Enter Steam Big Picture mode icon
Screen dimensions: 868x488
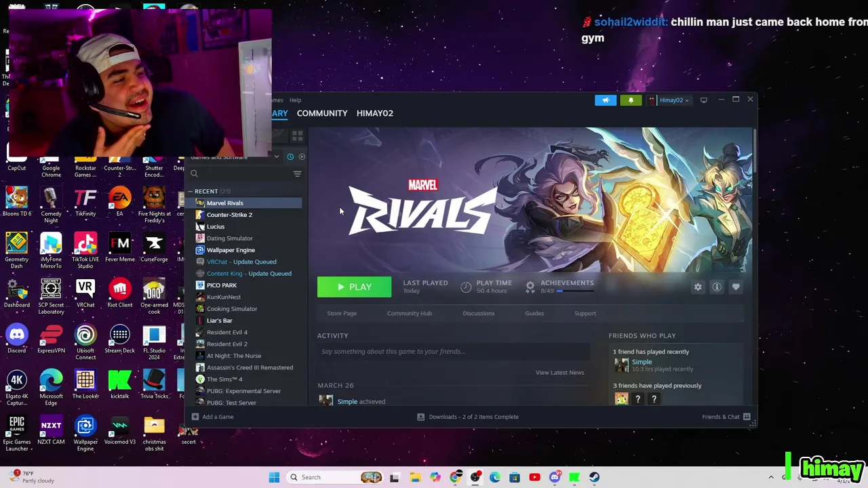704,100
